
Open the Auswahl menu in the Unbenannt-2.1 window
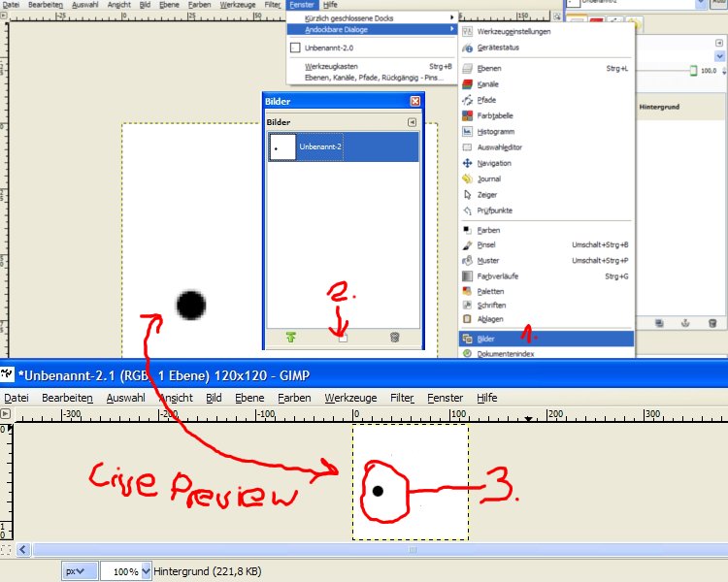[x=125, y=398]
